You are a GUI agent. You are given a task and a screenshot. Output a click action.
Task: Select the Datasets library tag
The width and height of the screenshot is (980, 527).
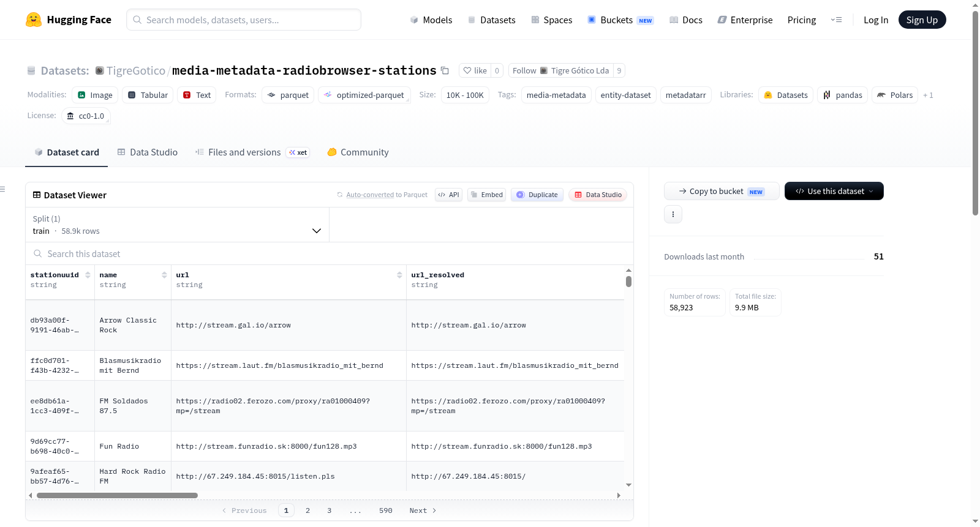click(786, 95)
